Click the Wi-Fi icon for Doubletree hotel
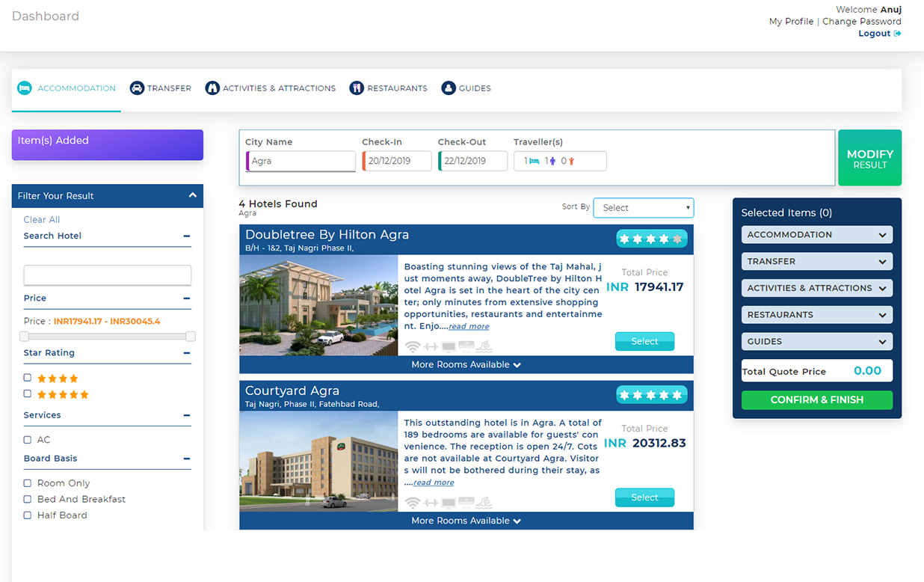Viewport: 924px width, 582px height. [x=413, y=346]
